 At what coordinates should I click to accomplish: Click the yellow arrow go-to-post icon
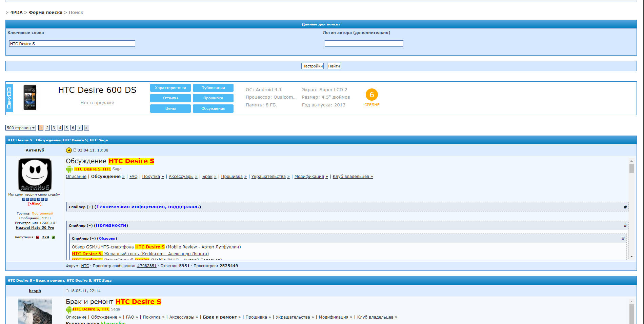pyautogui.click(x=69, y=150)
